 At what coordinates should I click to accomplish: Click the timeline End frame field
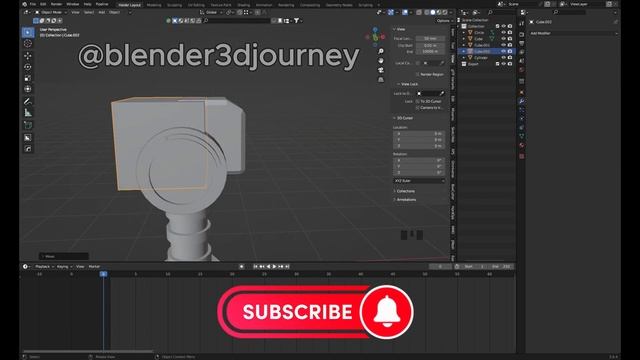coord(501,267)
